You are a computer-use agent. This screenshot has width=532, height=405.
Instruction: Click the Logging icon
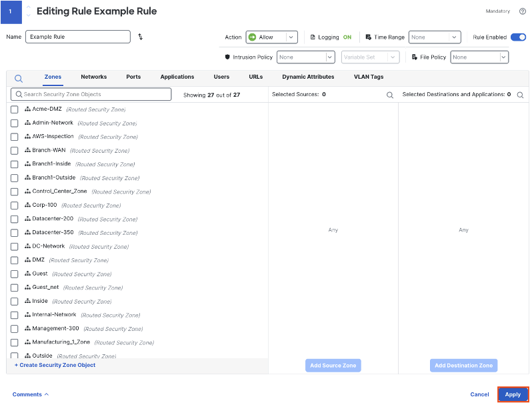[x=313, y=37]
